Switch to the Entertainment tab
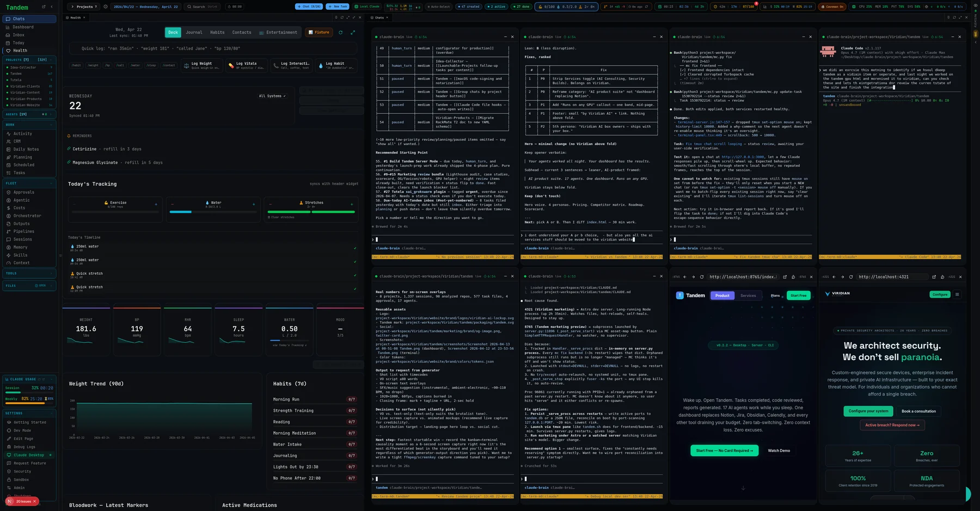The image size is (980, 511). (278, 32)
